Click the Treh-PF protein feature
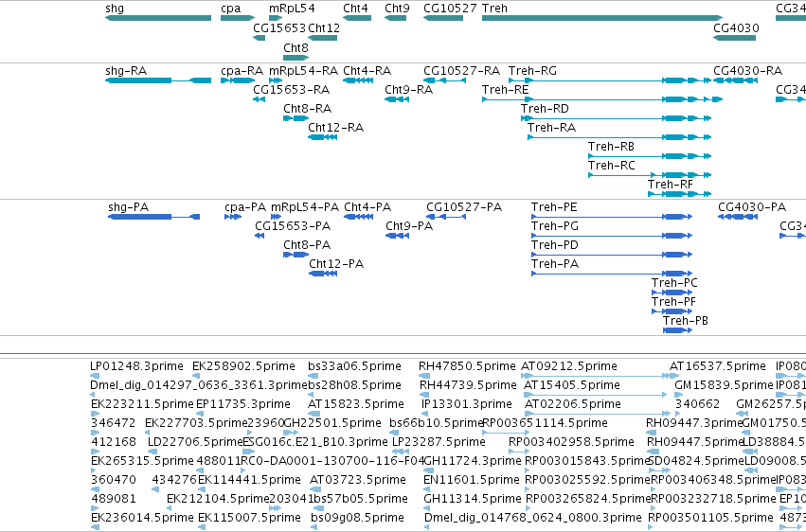The image size is (806, 532). (x=672, y=311)
